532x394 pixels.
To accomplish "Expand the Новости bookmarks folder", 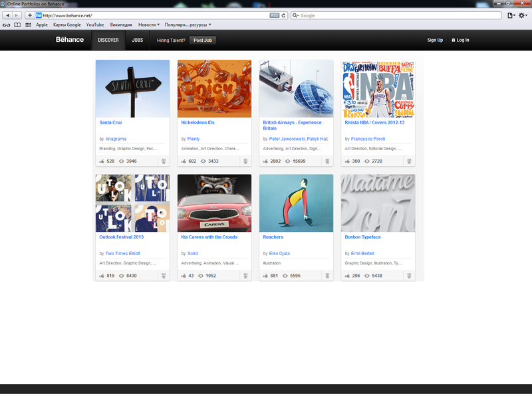I will (148, 25).
